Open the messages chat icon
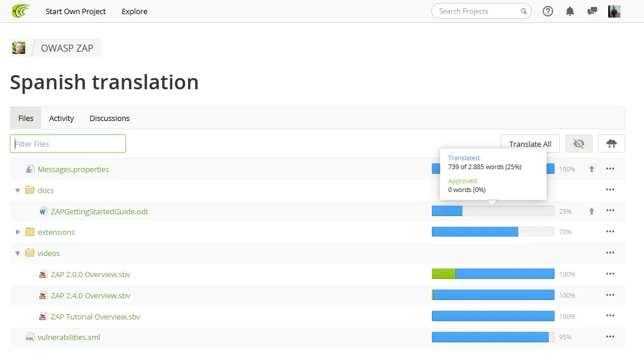This screenshot has height=360, width=644. point(592,11)
